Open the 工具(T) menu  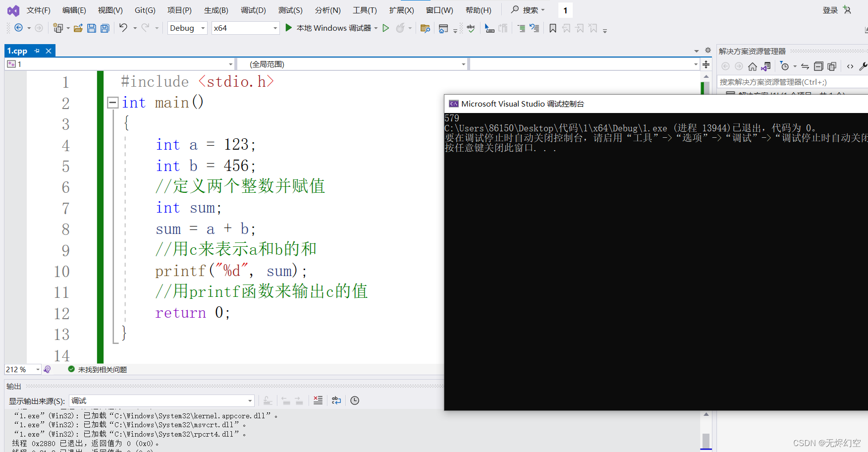[x=365, y=10]
